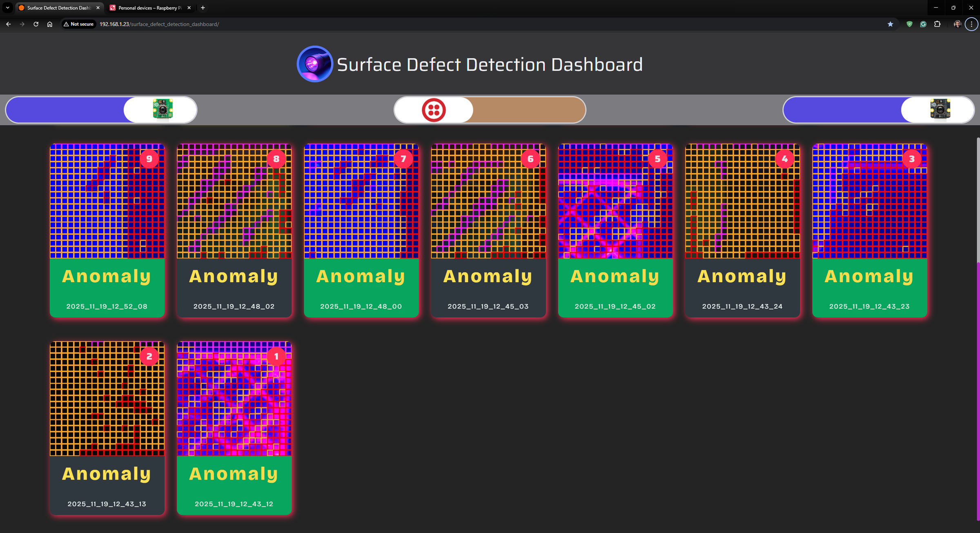
Task: Close the Surface Defect Detection tab
Action: pyautogui.click(x=98, y=8)
